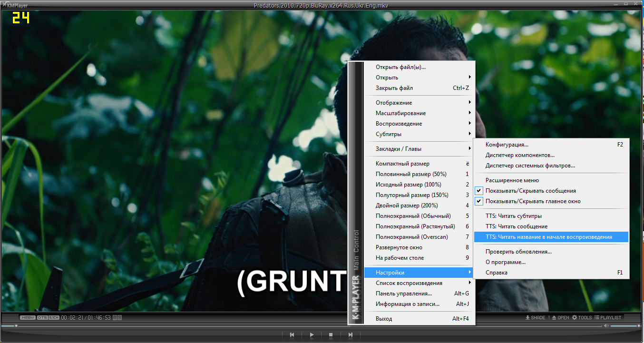Show the PLAYLIST panel
The image size is (644, 343).
tap(608, 317)
